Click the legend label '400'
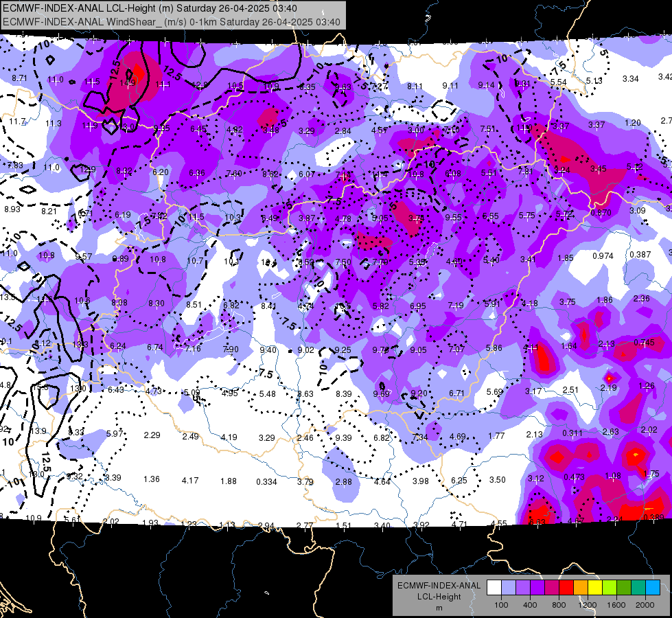This screenshot has width=672, height=618. click(530, 605)
